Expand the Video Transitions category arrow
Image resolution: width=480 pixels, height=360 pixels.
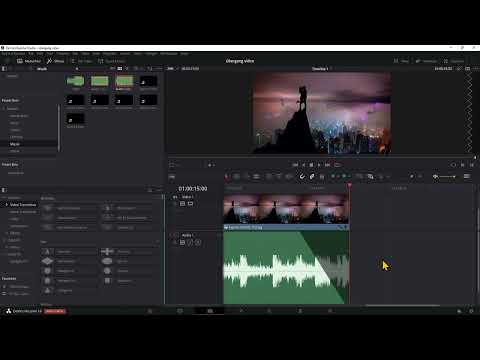pyautogui.click(x=7, y=205)
